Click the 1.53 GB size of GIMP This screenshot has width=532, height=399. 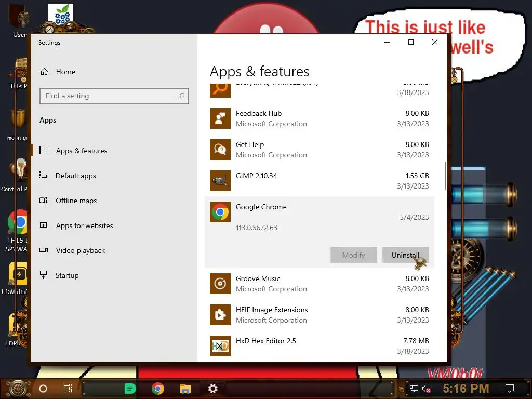417,176
